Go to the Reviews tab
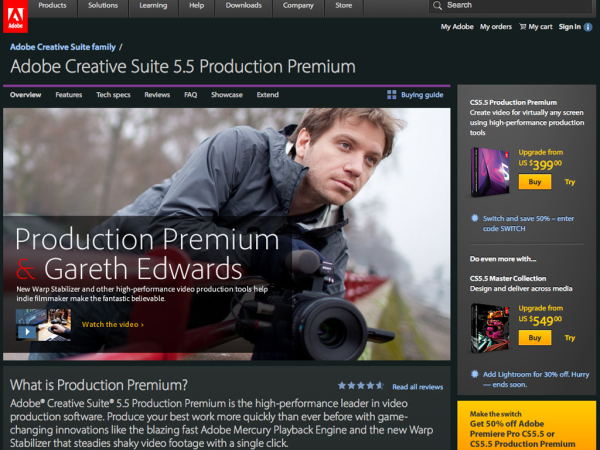The height and width of the screenshot is (450, 600). point(157,95)
